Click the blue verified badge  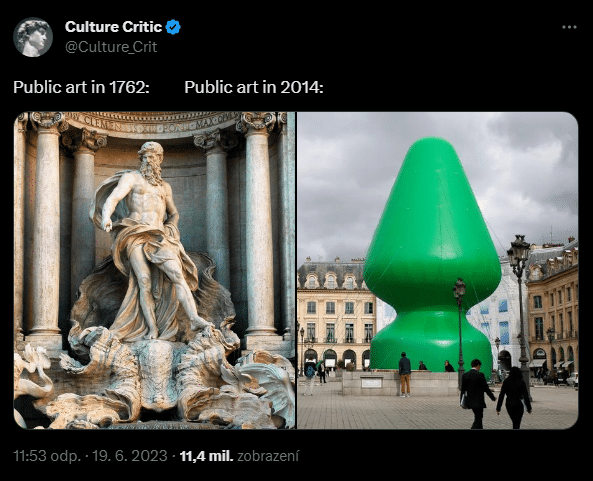click(x=173, y=27)
